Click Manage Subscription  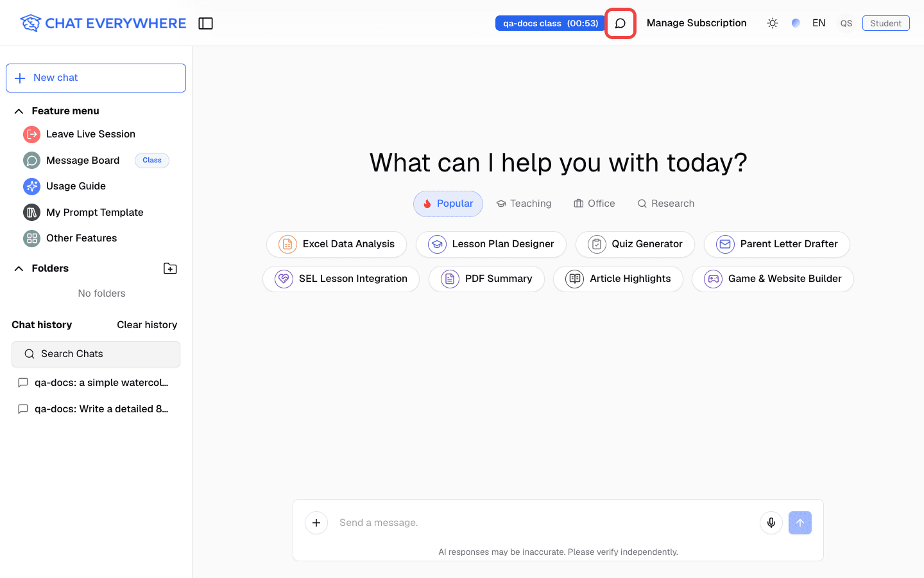pyautogui.click(x=697, y=23)
